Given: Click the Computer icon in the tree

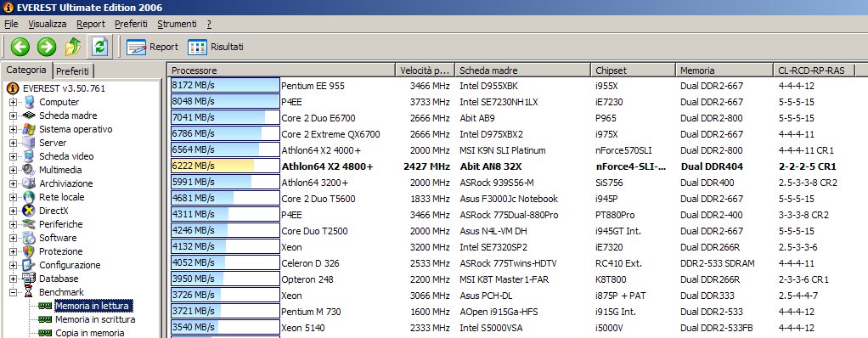Looking at the screenshot, I should 30,102.
